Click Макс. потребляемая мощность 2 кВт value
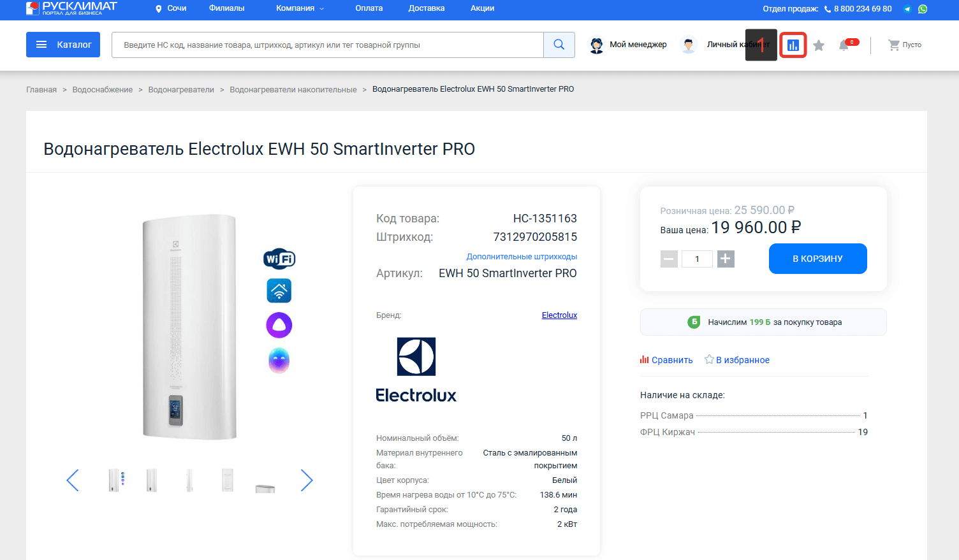This screenshot has width=959, height=560. click(x=567, y=524)
